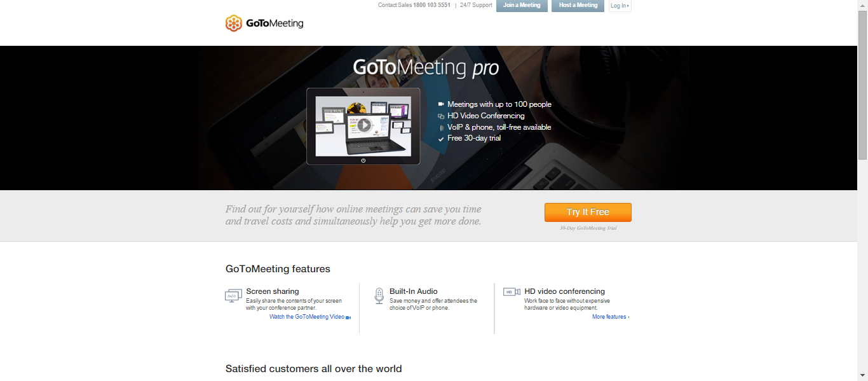Click the Contact Sales phone number
Screen dimensions: 868x381
431,5
